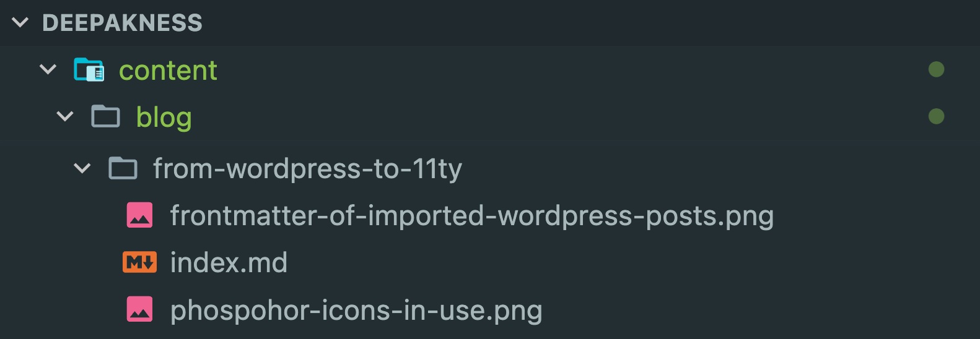Click the blog folder outline icon
Viewport: 980px width, 339px height.
(x=106, y=116)
